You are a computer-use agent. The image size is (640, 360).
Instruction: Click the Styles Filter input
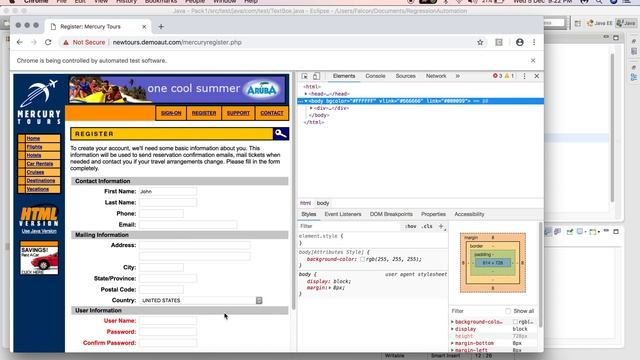coord(349,226)
